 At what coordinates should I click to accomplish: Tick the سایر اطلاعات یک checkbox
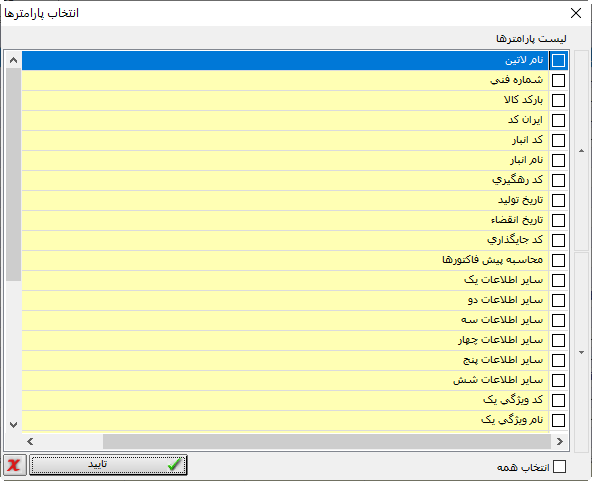(558, 281)
